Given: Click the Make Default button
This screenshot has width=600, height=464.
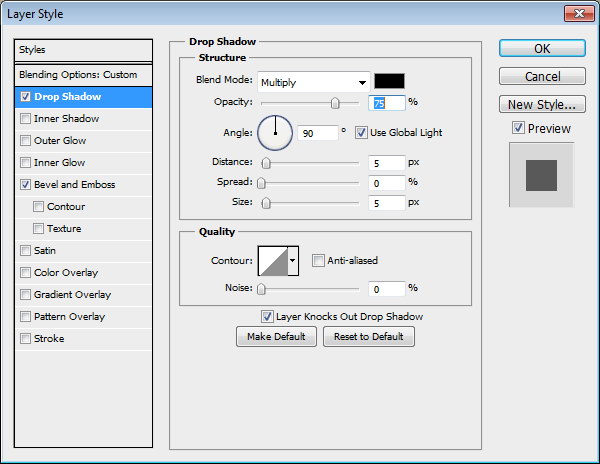Looking at the screenshot, I should coord(276,337).
